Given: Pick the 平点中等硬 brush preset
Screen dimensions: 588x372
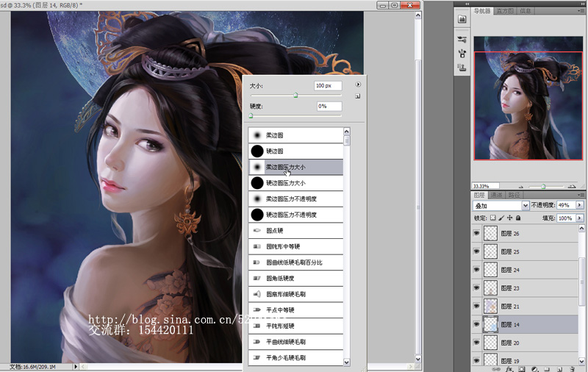Looking at the screenshot, I should pyautogui.click(x=295, y=310).
